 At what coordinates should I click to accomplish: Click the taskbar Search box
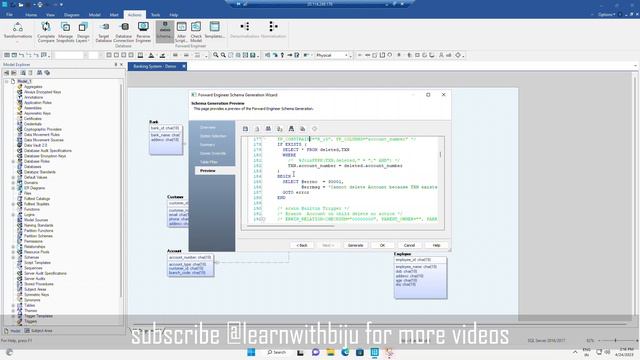pyautogui.click(x=278, y=352)
